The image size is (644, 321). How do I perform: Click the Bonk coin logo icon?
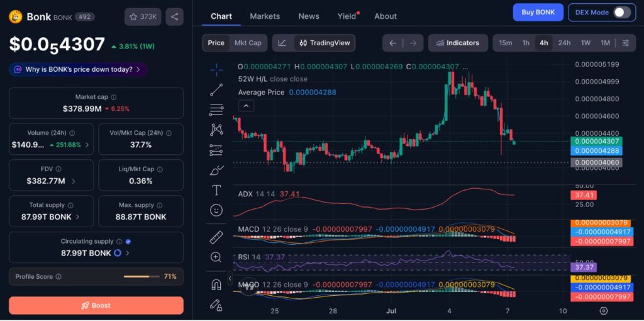pyautogui.click(x=16, y=16)
